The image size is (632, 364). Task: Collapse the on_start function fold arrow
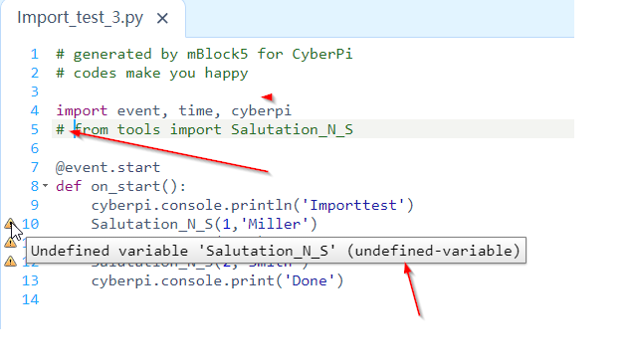click(45, 186)
